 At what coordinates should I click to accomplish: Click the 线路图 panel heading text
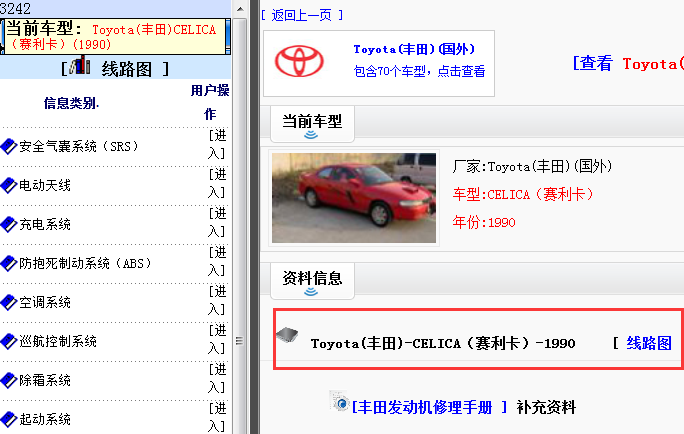coord(127,69)
